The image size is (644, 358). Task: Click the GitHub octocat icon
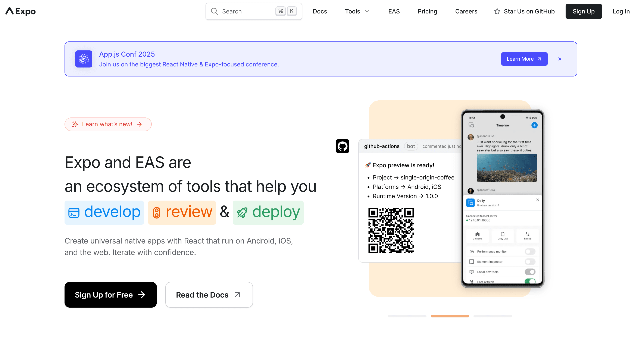342,146
